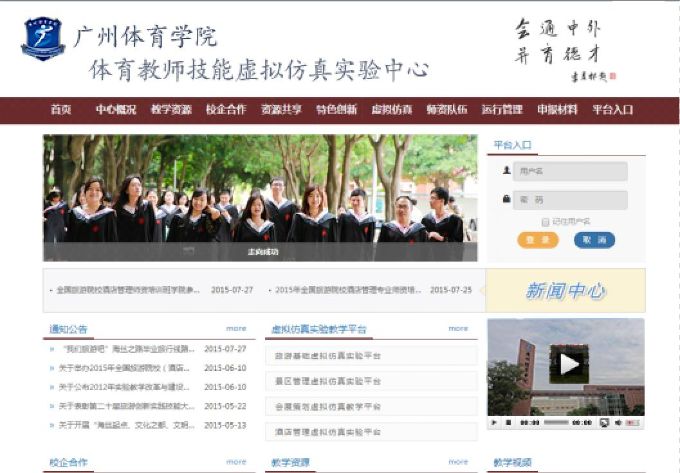Show 'more' for the 校企合作 section
Viewport: 680px width, 473px height.
click(x=236, y=462)
